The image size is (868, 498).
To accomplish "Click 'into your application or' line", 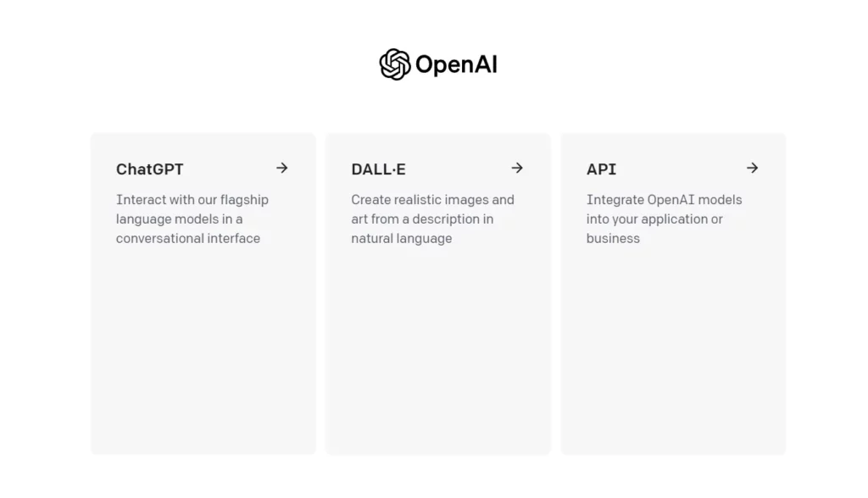I will (x=654, y=219).
